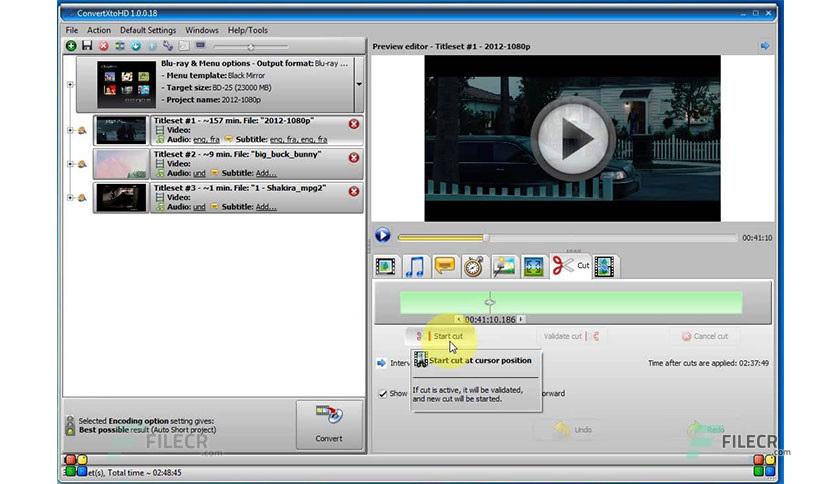836x484 pixels.
Task: Select the Cut scissors tab
Action: pos(570,265)
